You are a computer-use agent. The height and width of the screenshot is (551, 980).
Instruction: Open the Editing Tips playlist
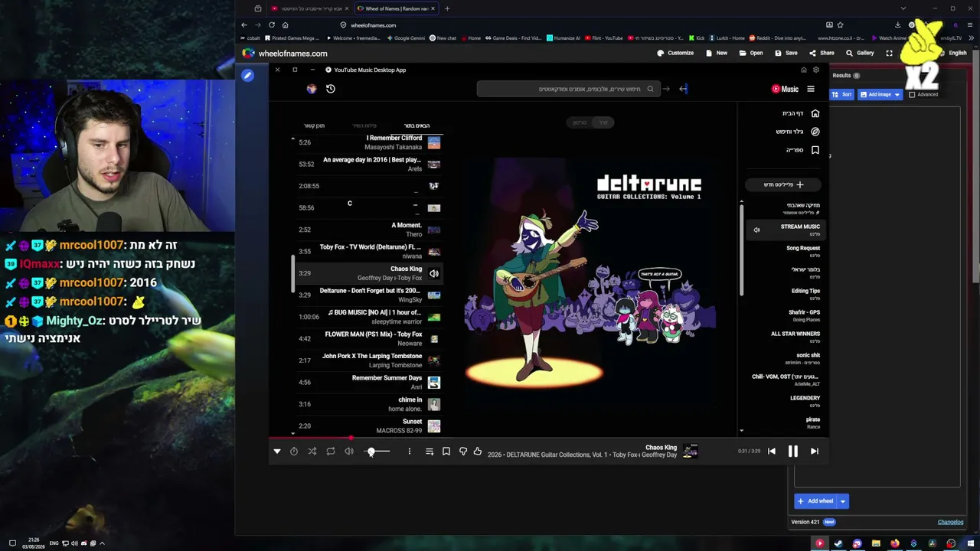pyautogui.click(x=805, y=294)
